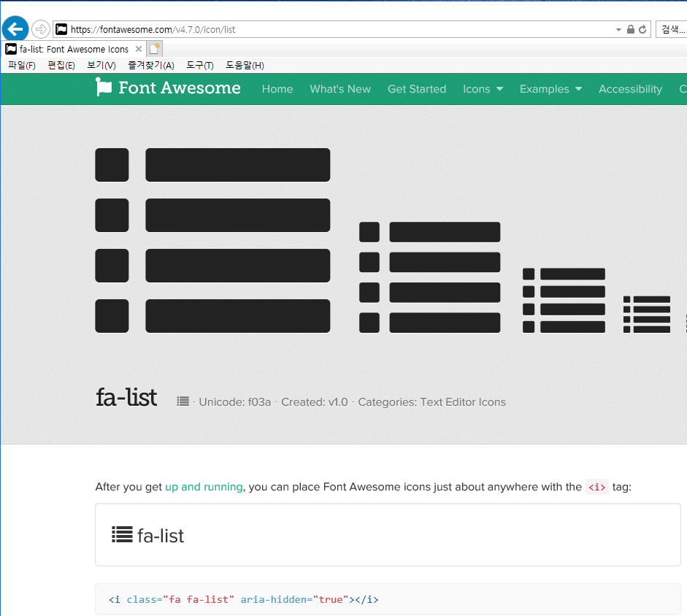Click the padlock security icon
The width and height of the screenshot is (687, 616).
coord(631,29)
